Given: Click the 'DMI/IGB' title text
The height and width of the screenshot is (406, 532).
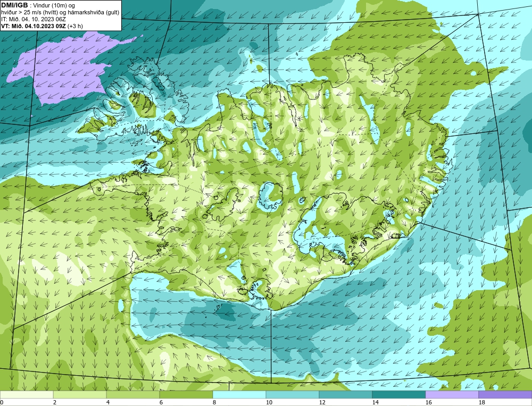Looking at the screenshot, I should (x=14, y=5).
